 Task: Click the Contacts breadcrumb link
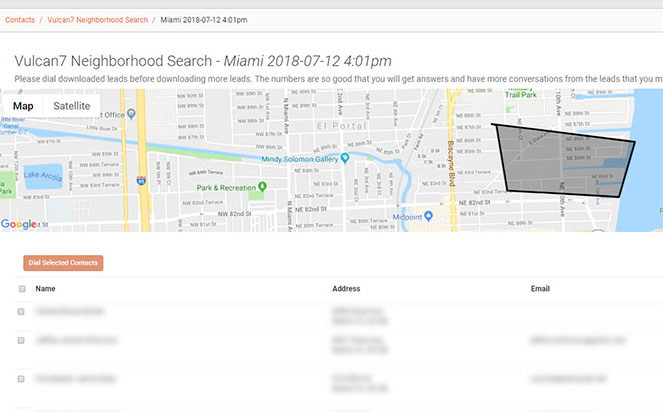(20, 20)
